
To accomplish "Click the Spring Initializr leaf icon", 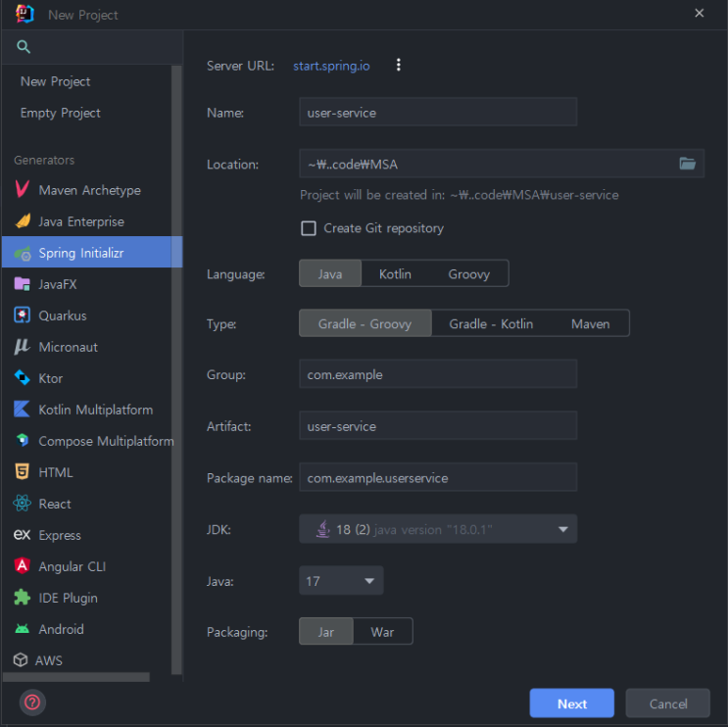I will click(x=23, y=253).
